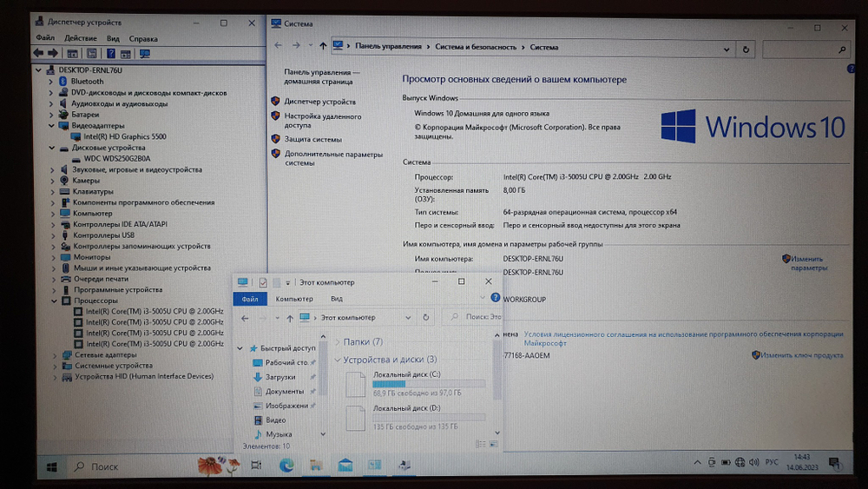Image resolution: width=868 pixels, height=489 pixels.
Task: Expand the Системные устройства tree node
Action: click(55, 366)
